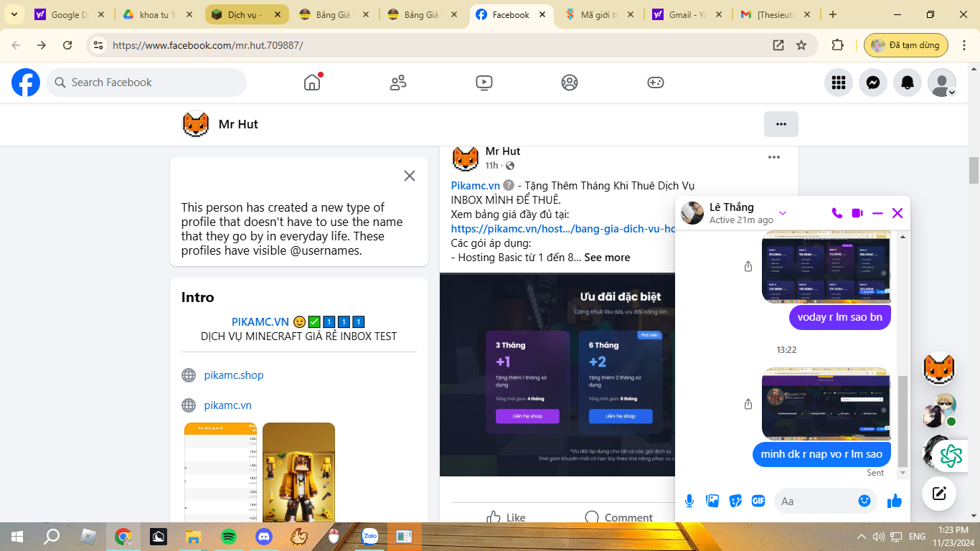This screenshot has width=980, height=551.
Task: Show hidden system tray icons
Action: [861, 537]
